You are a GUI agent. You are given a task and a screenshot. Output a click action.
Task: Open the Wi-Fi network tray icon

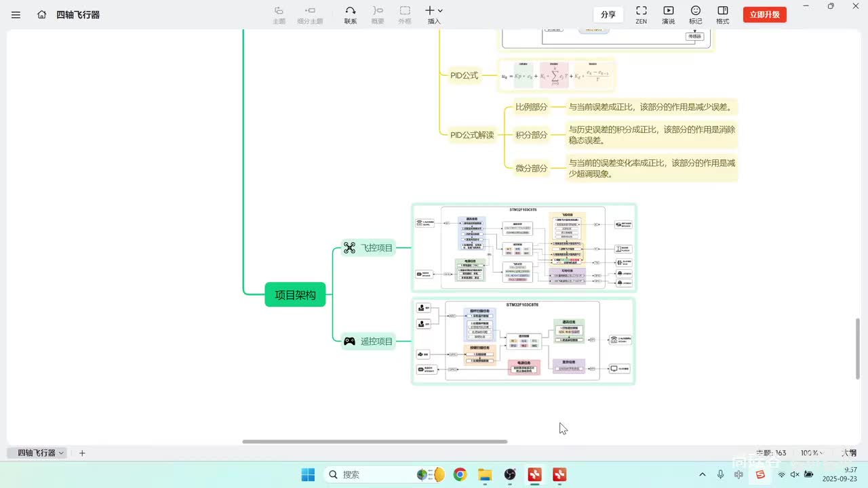click(781, 474)
